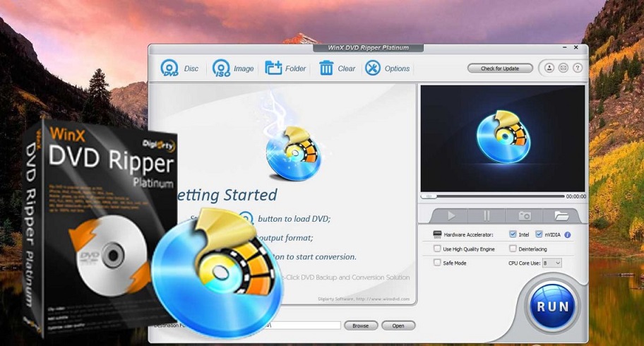Open a DVD Folder source

285,68
